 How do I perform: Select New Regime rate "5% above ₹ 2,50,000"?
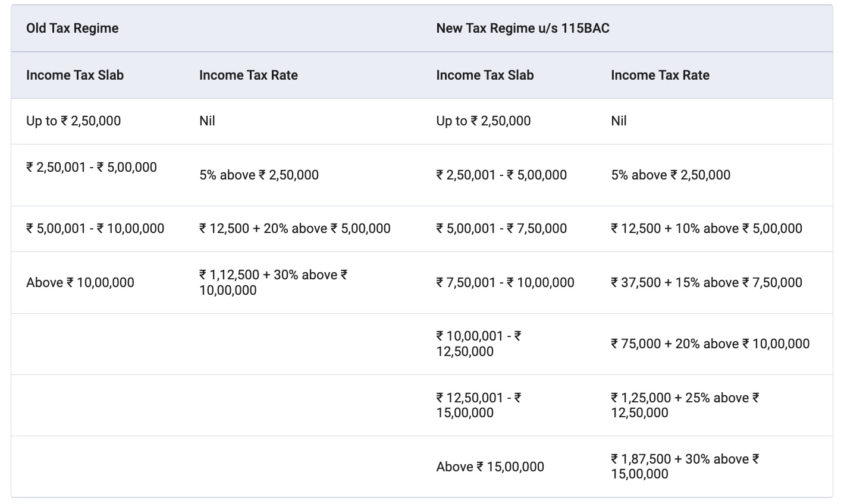(671, 175)
